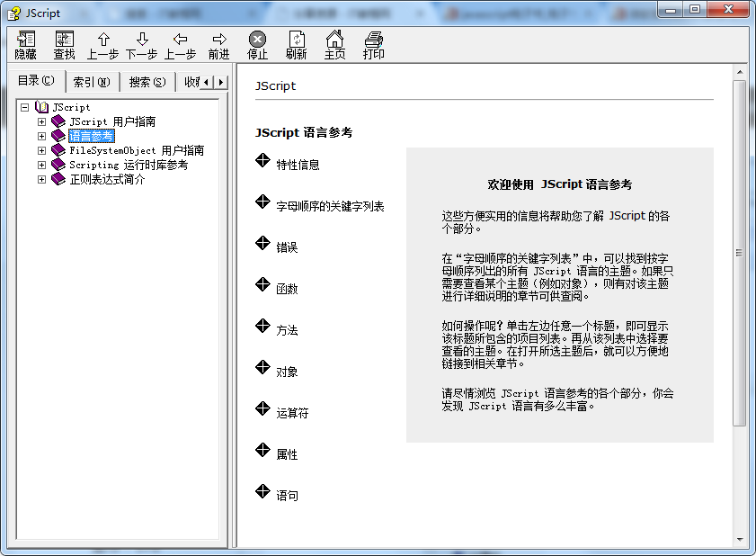Switch to the 索引(N) tab

tap(91, 81)
